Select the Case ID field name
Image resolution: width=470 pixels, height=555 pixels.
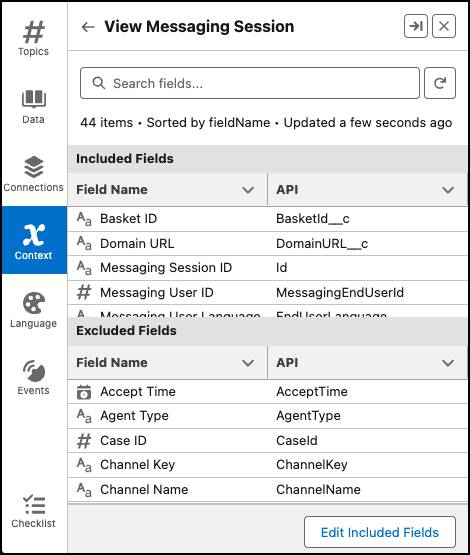tap(123, 441)
